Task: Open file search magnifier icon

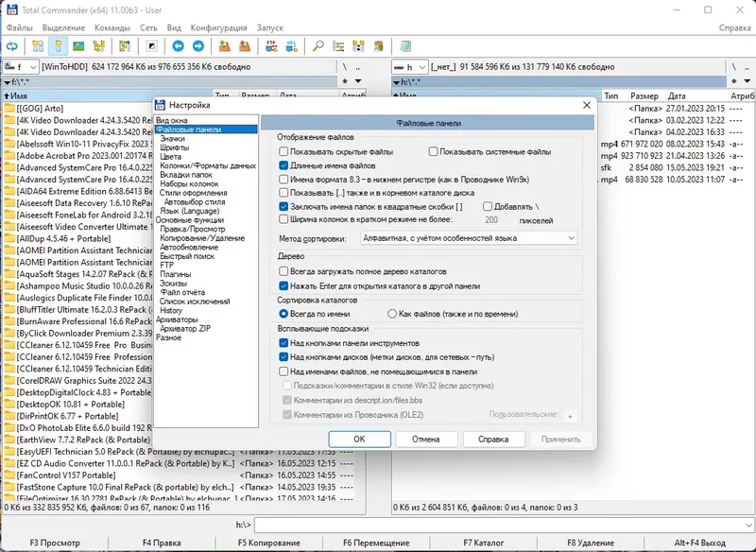Action: [x=318, y=46]
